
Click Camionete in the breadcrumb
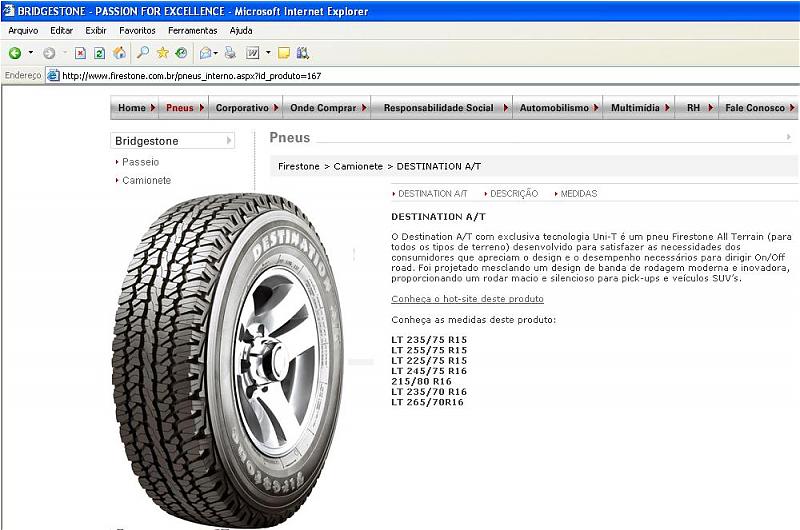pos(358,166)
